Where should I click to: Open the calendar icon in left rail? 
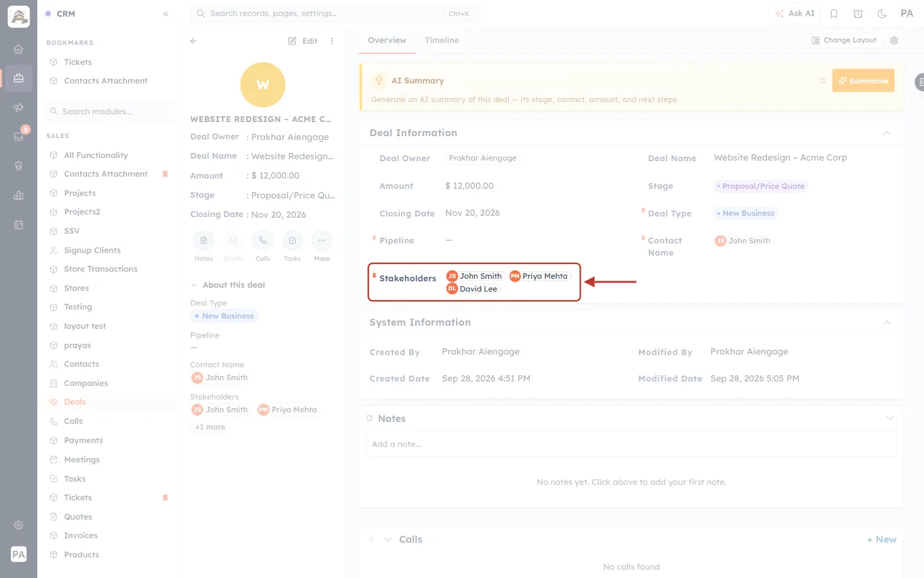19,225
